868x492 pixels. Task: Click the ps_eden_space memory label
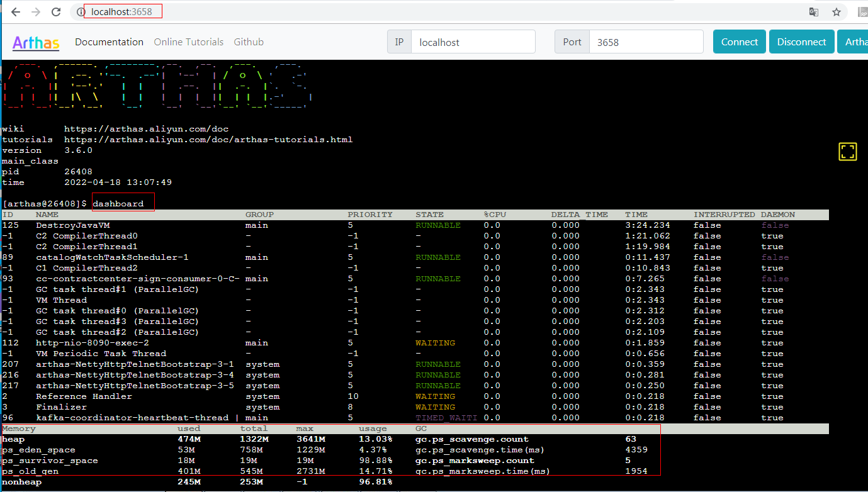pyautogui.click(x=38, y=450)
